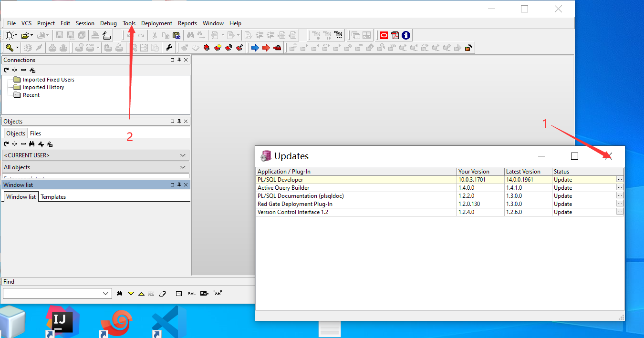Expand the Find text combo box arrow
This screenshot has width=644, height=338.
click(x=106, y=294)
